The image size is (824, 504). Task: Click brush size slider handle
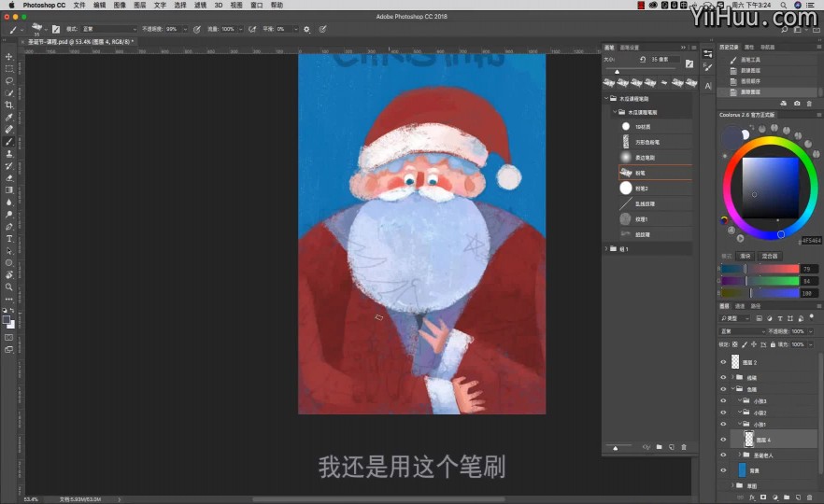pyautogui.click(x=617, y=71)
